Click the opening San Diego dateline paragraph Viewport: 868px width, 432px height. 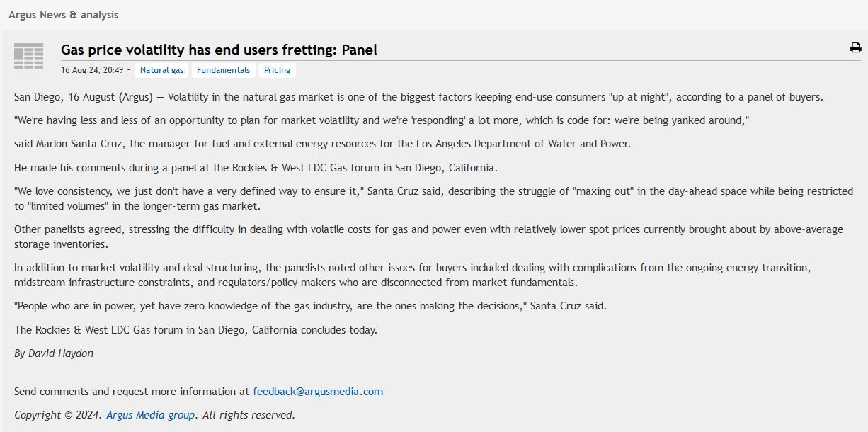[418, 97]
